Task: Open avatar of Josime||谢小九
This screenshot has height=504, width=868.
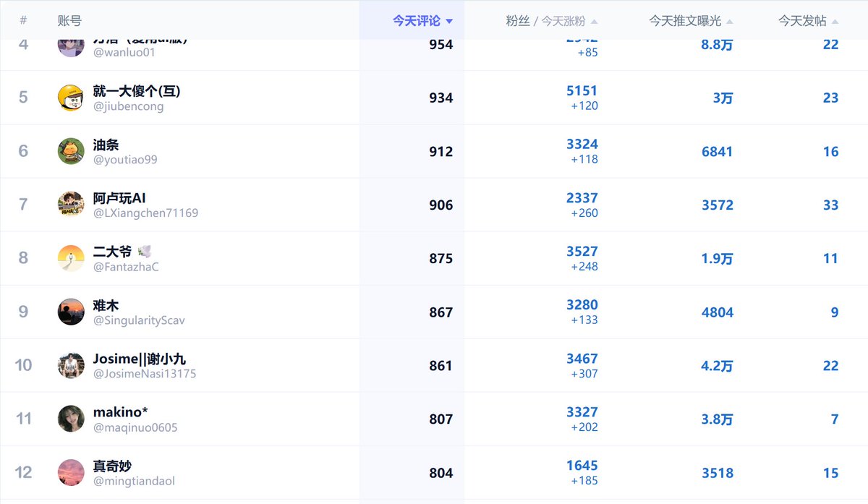Action: click(71, 365)
